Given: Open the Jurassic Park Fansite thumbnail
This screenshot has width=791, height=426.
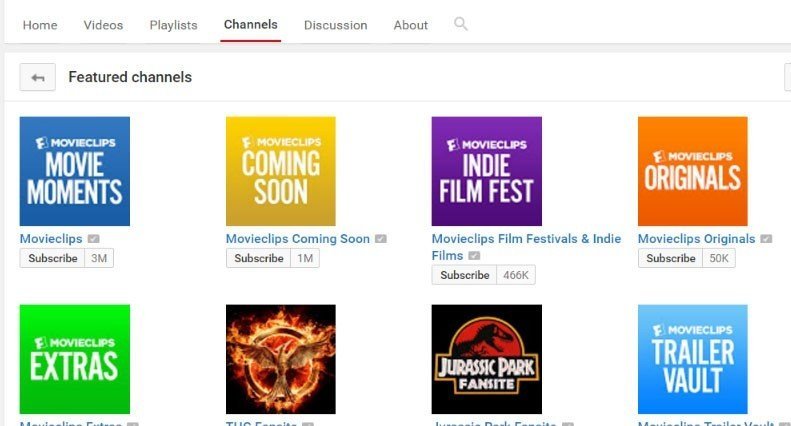Looking at the screenshot, I should click(487, 359).
